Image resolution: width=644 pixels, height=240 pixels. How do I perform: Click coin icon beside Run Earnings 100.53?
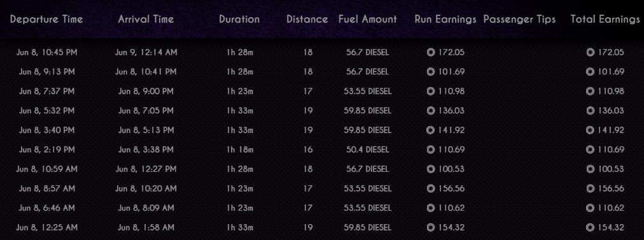430,169
